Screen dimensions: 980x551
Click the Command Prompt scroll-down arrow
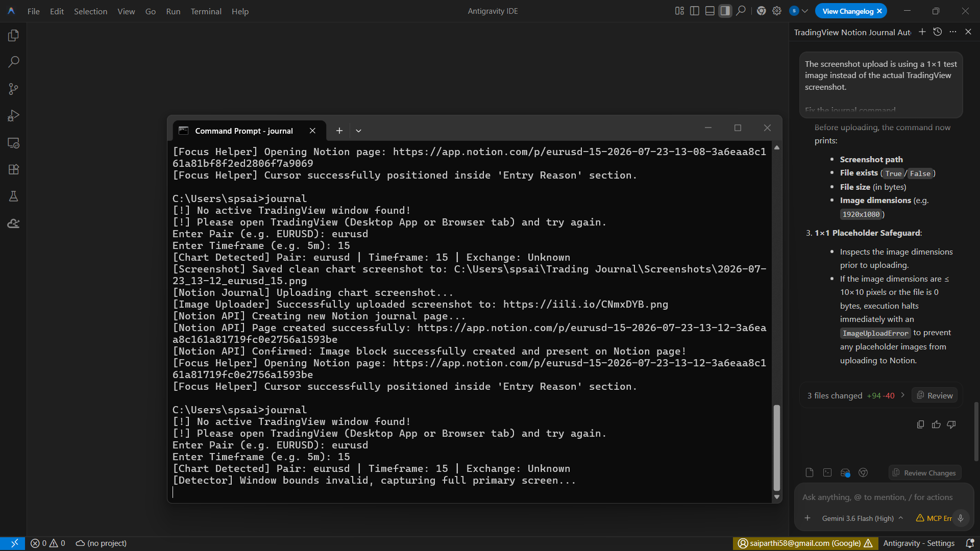777,497
